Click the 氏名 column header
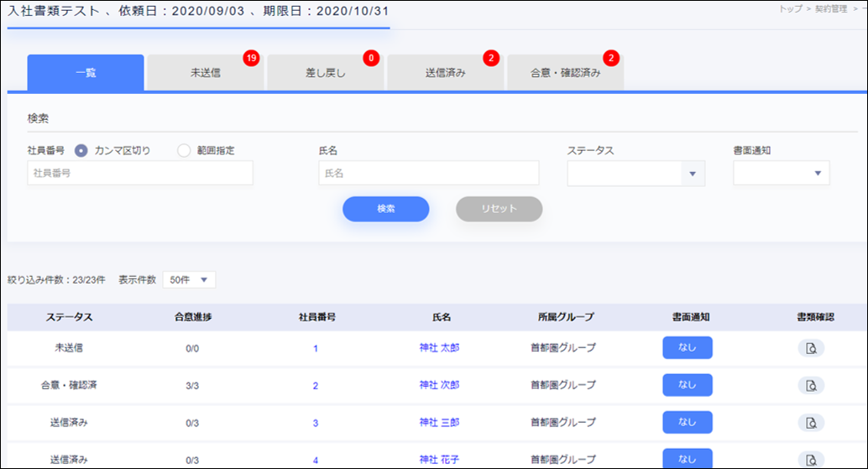The height and width of the screenshot is (469, 868). [x=442, y=317]
